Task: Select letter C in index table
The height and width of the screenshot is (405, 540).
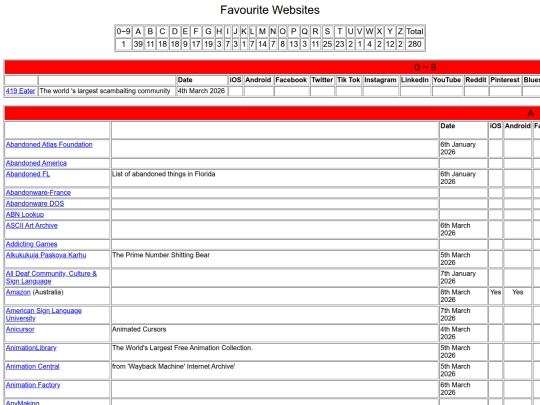Action: (163, 32)
